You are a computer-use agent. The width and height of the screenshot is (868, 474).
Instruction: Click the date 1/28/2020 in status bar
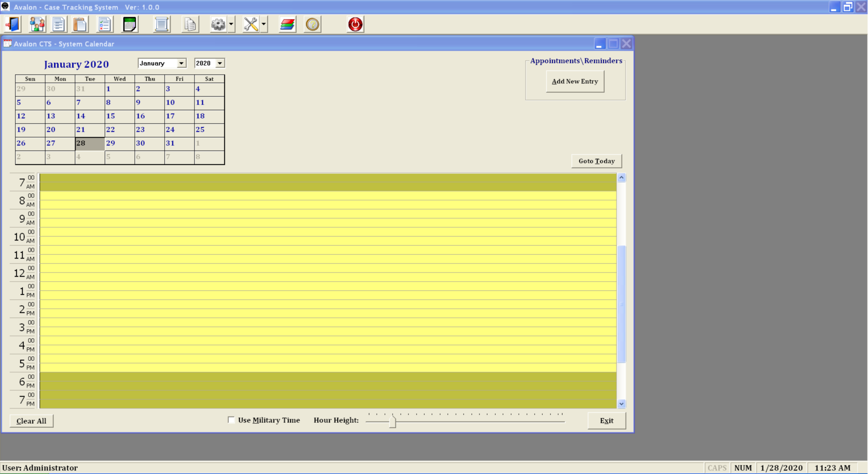[782, 468]
